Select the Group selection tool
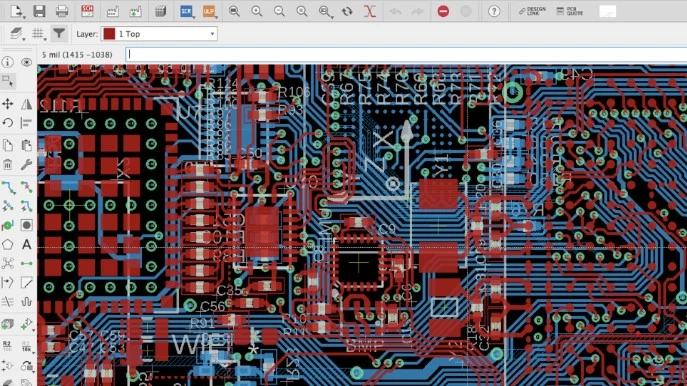 [7, 81]
